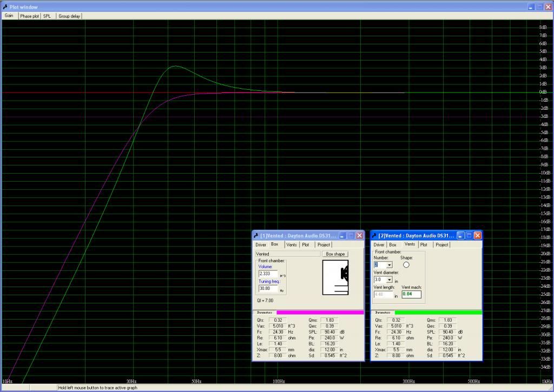Switch to the Gain tab in Plot window
The width and height of the screenshot is (554, 392).
[9, 16]
